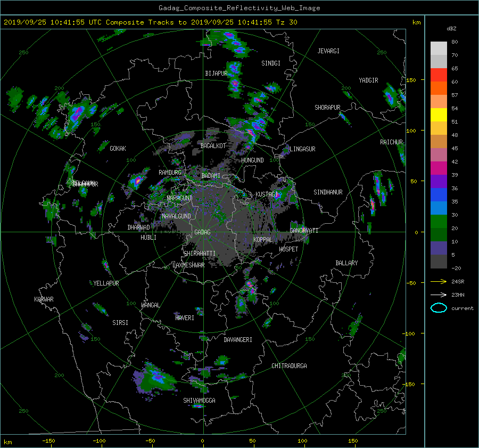The width and height of the screenshot is (479, 448).
Task: Click the HUBLI city label
Action: [x=148, y=237]
